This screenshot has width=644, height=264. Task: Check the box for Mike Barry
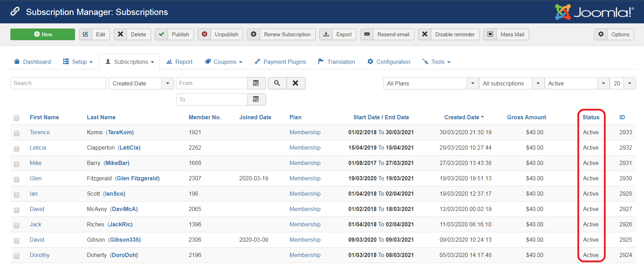click(x=16, y=164)
